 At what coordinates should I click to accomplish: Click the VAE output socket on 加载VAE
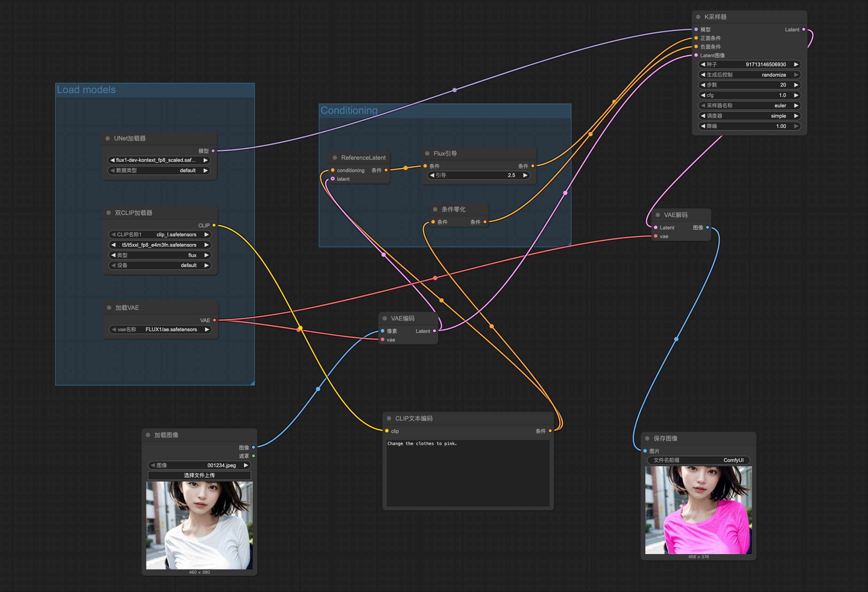[214, 320]
